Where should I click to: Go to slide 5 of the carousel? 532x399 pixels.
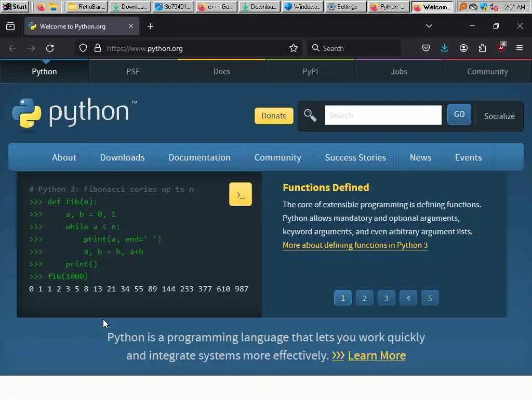pos(430,298)
